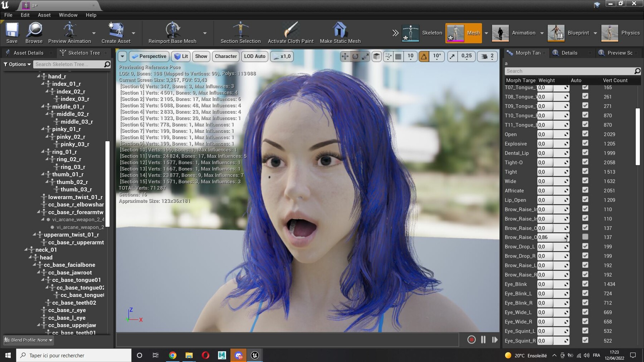Image resolution: width=644 pixels, height=362 pixels.
Task: Open the Edit menu
Action: 25,15
